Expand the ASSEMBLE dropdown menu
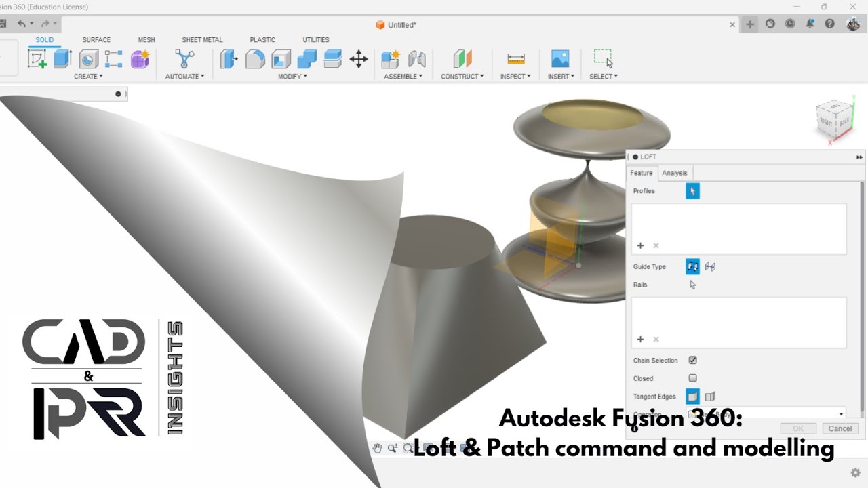The height and width of the screenshot is (488, 868). pyautogui.click(x=403, y=77)
